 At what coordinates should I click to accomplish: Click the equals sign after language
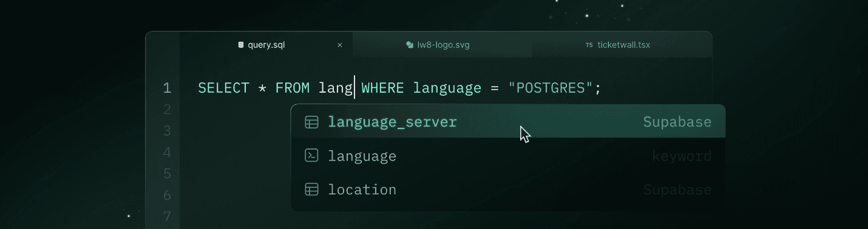click(x=494, y=88)
